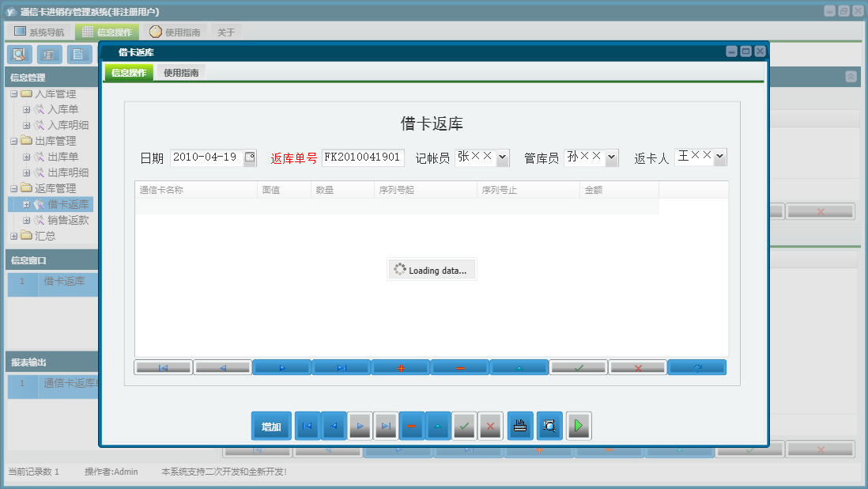Collapse the 入库管理 tree node

[14, 94]
